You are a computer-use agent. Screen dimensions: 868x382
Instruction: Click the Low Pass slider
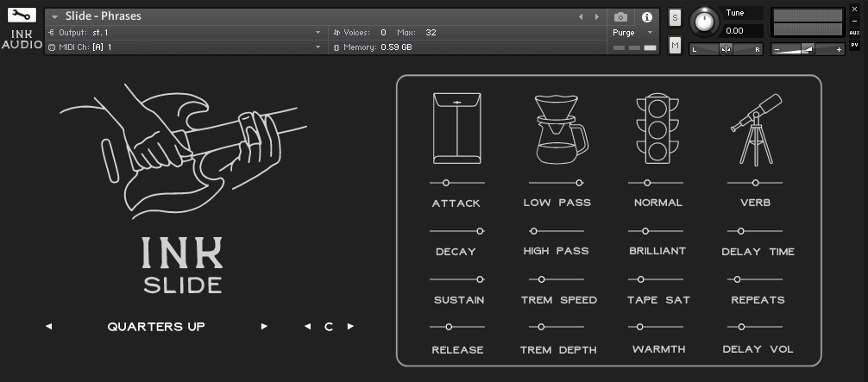pos(557,183)
